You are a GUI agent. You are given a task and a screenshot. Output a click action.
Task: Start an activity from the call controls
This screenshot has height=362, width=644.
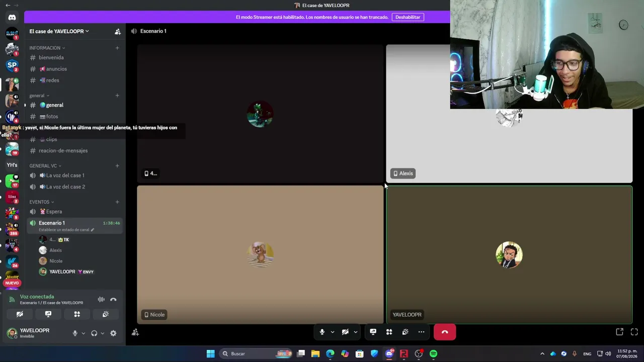coord(389,332)
